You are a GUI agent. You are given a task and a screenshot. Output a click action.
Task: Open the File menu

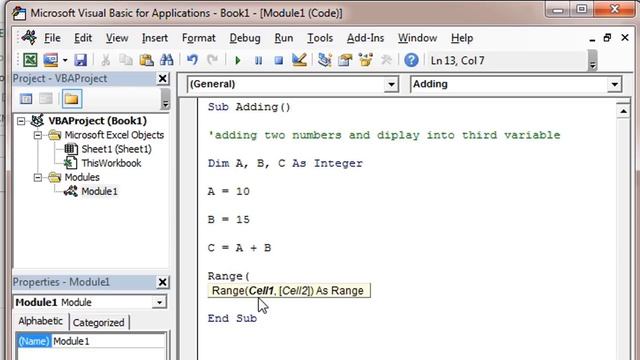pos(52,38)
